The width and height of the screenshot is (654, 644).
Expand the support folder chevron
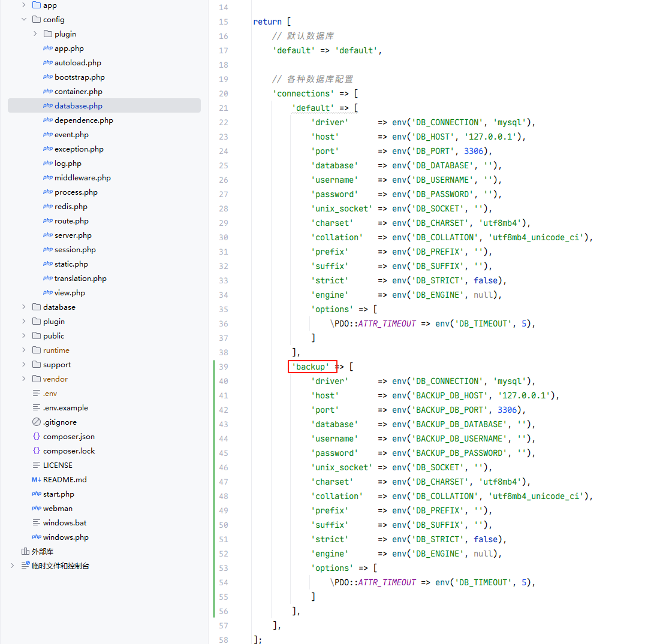(24, 365)
